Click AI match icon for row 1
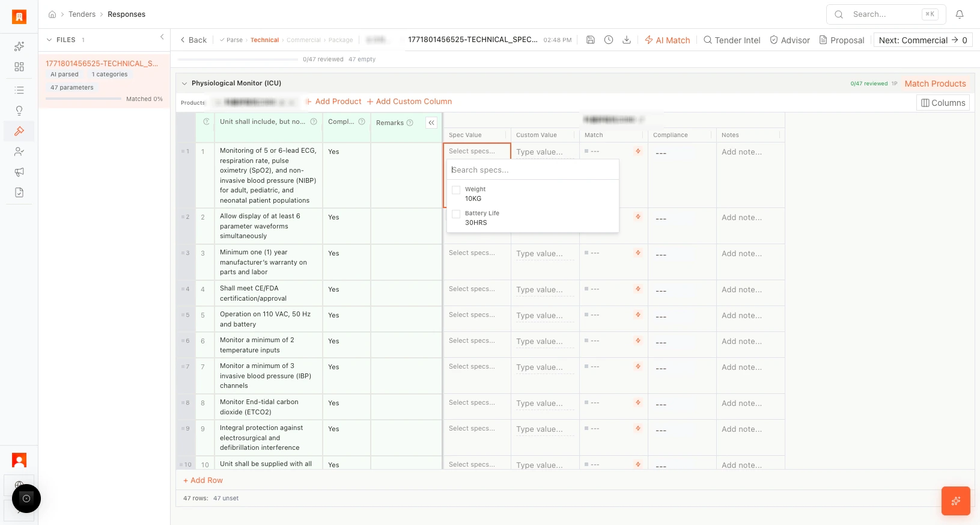980x525 pixels. point(638,151)
